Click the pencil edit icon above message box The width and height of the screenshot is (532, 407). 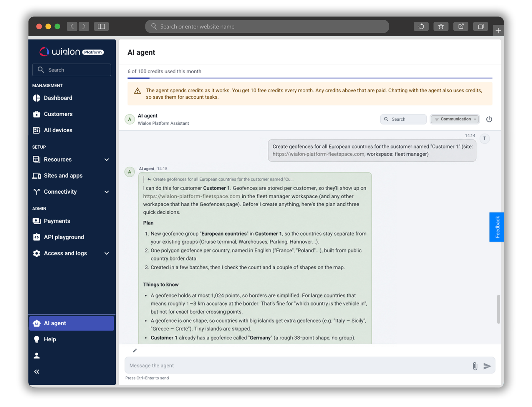(x=135, y=350)
